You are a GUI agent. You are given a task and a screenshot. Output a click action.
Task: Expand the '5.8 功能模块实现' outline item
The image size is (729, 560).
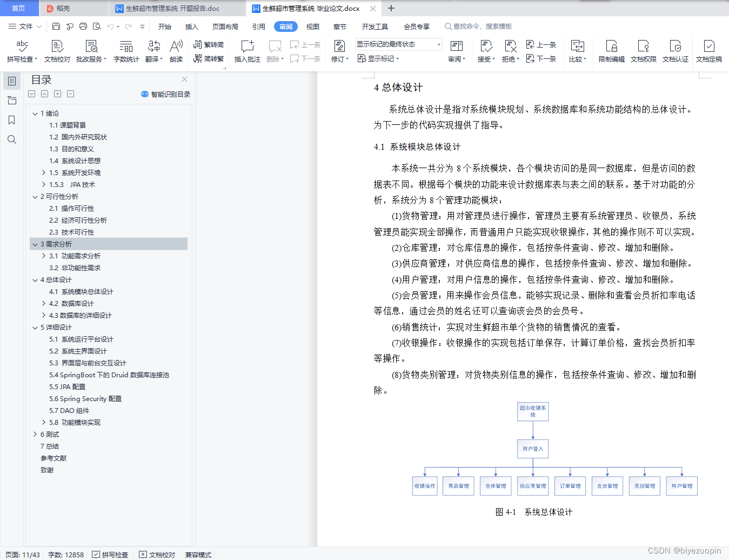[44, 423]
